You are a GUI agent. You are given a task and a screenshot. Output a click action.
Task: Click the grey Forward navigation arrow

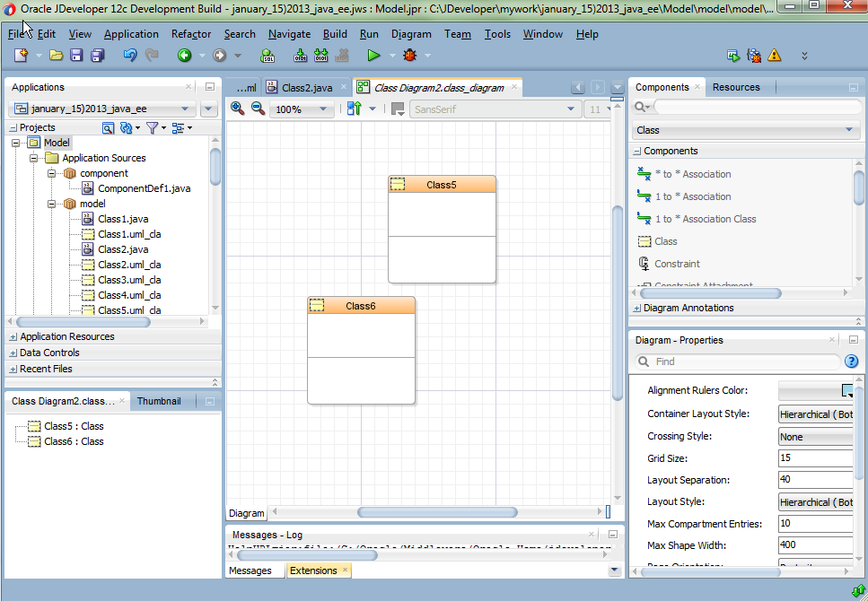click(220, 55)
